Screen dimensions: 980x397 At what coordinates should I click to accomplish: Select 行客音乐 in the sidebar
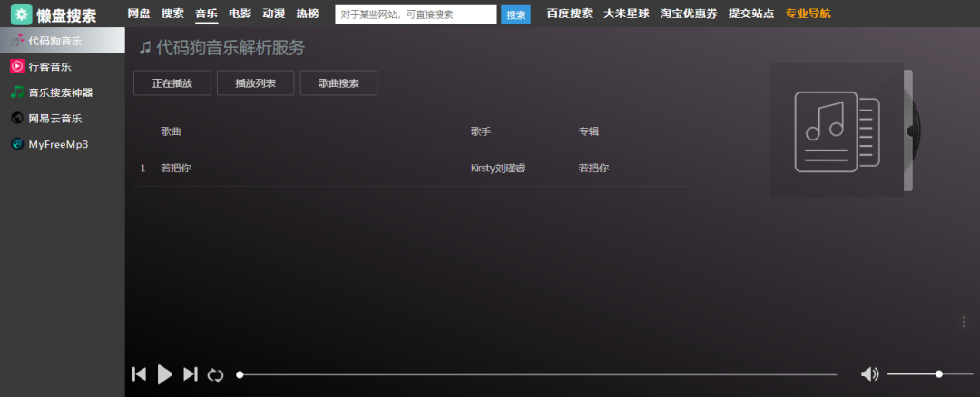click(63, 67)
